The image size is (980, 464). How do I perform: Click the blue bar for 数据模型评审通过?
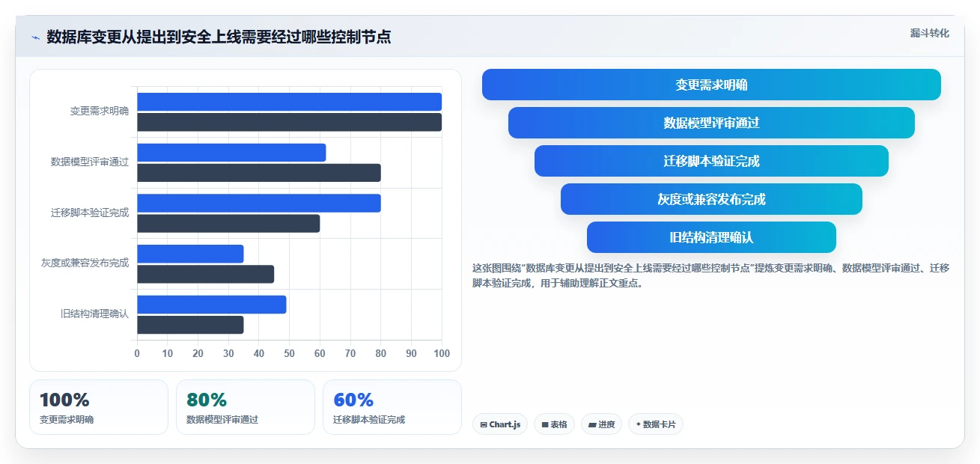click(x=231, y=153)
